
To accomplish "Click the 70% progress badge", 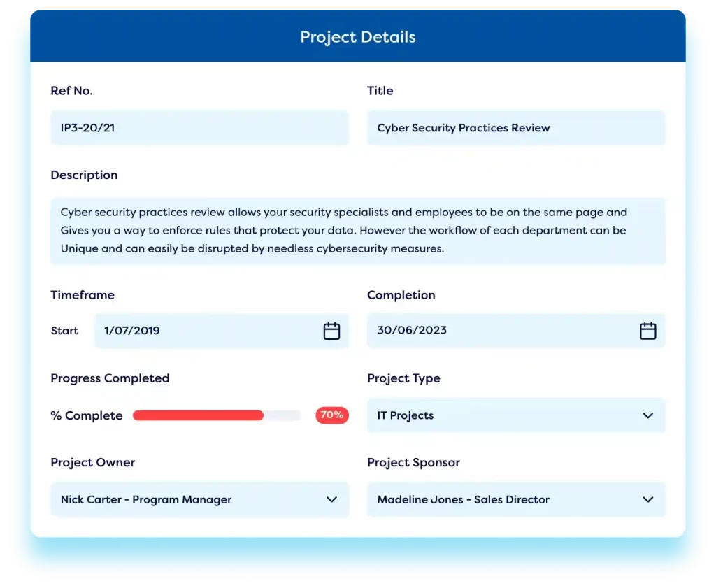I will pos(331,415).
